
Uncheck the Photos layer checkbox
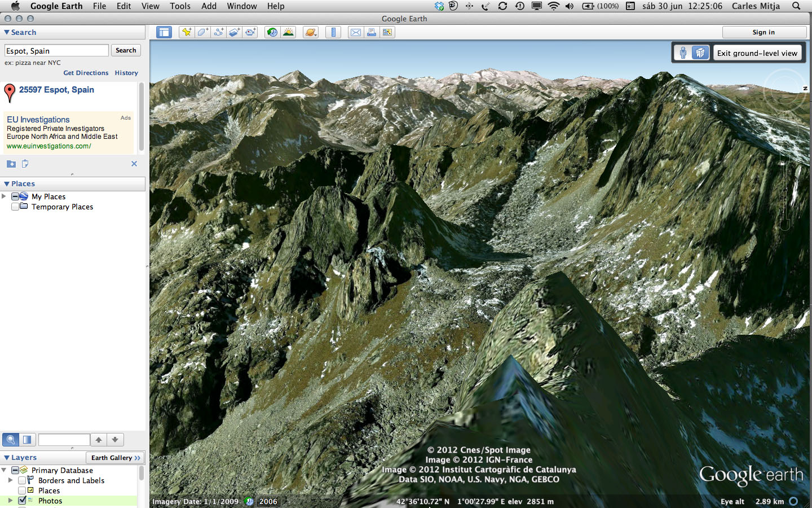pos(22,501)
